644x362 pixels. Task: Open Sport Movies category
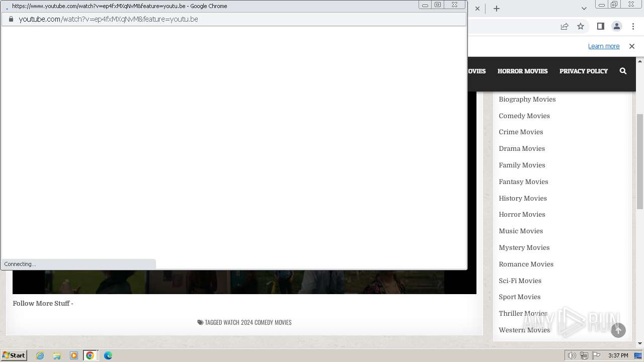point(519,297)
